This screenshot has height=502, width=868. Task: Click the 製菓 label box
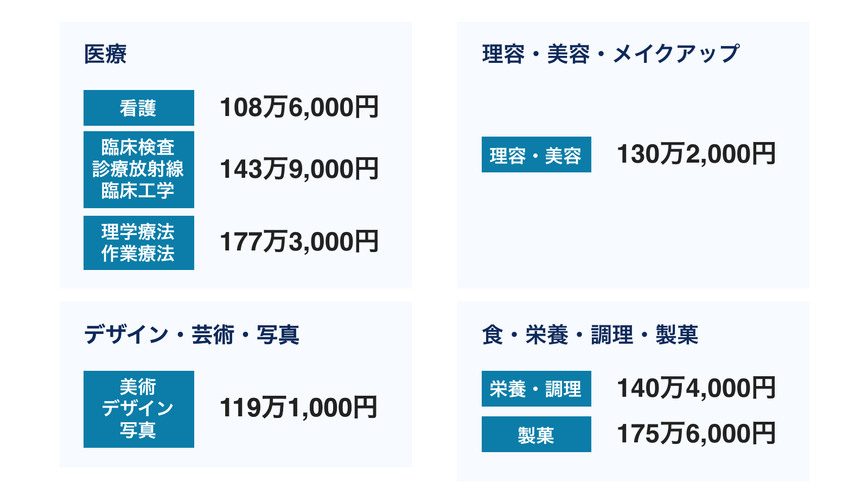coord(537,434)
